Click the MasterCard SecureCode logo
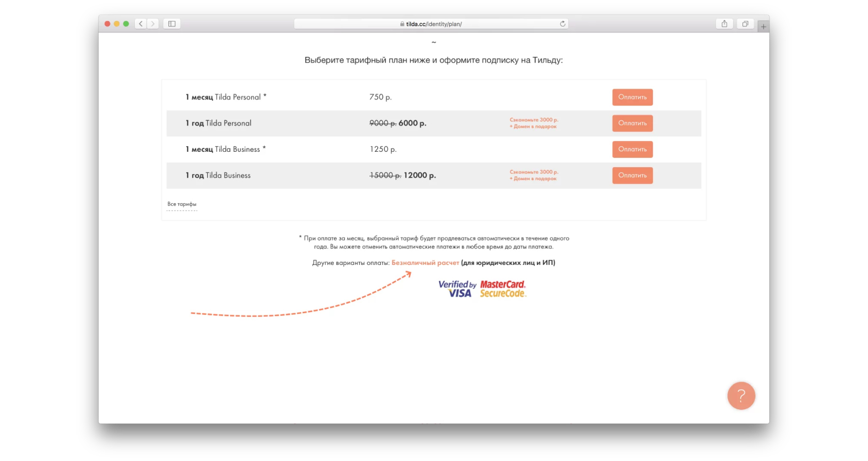Image resolution: width=868 pixels, height=461 pixels. pyautogui.click(x=503, y=289)
